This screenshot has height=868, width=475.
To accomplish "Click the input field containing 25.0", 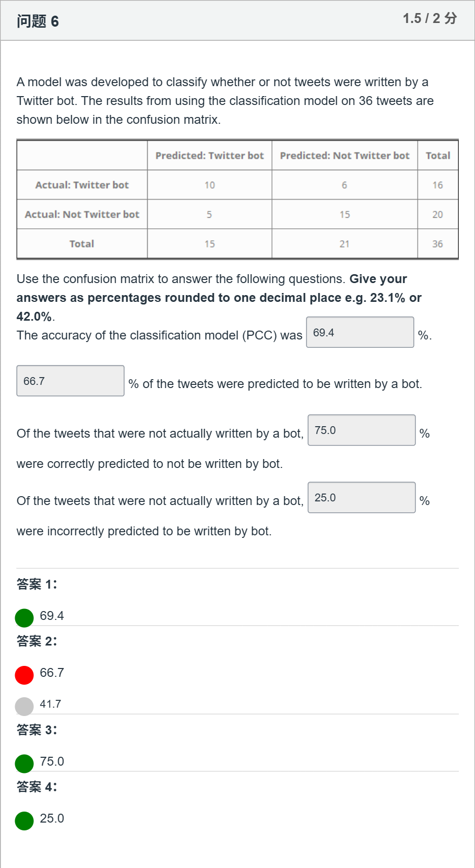I will (x=362, y=498).
